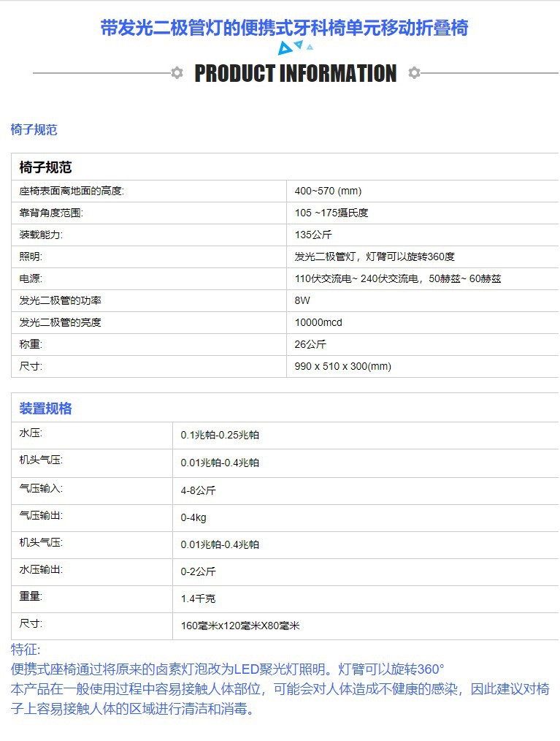
Task: Select the value 160毫米x120毫米X80毫米
Action: pyautogui.click(x=240, y=626)
